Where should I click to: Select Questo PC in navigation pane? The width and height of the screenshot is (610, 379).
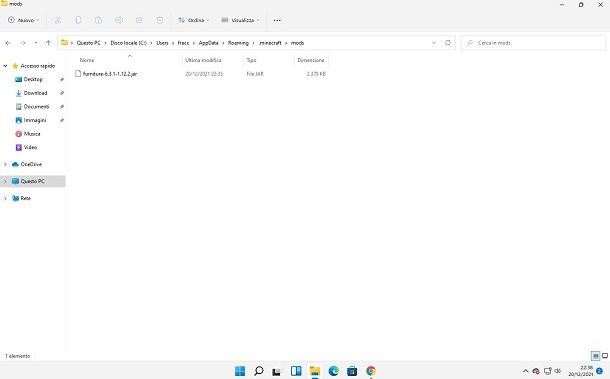[x=32, y=181]
